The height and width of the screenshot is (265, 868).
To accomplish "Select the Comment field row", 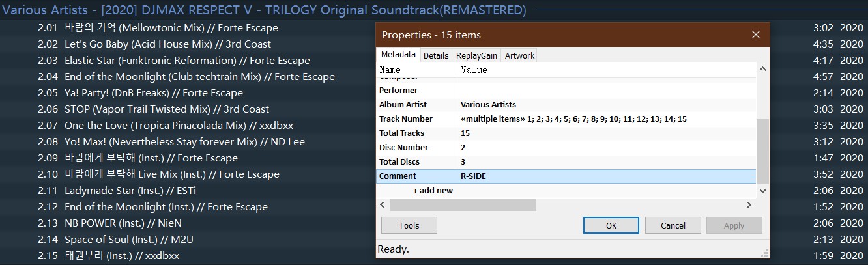I will [x=566, y=176].
